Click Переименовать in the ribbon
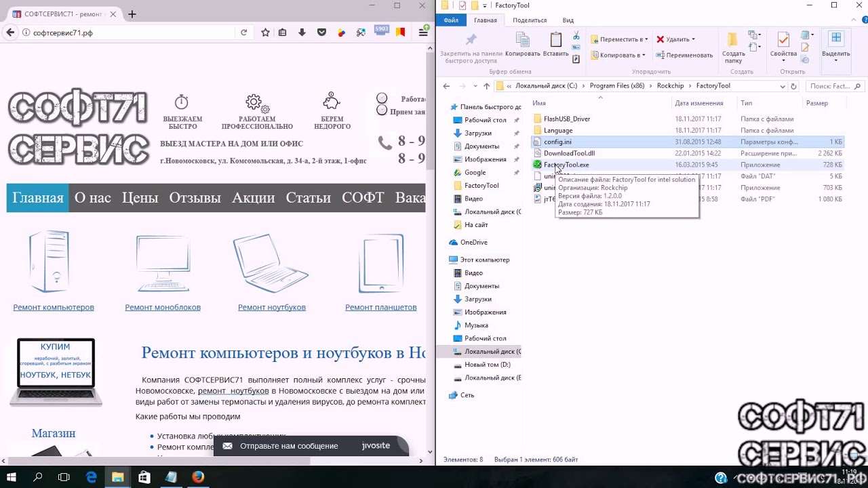Screen dimensions: 868x488 [x=684, y=55]
